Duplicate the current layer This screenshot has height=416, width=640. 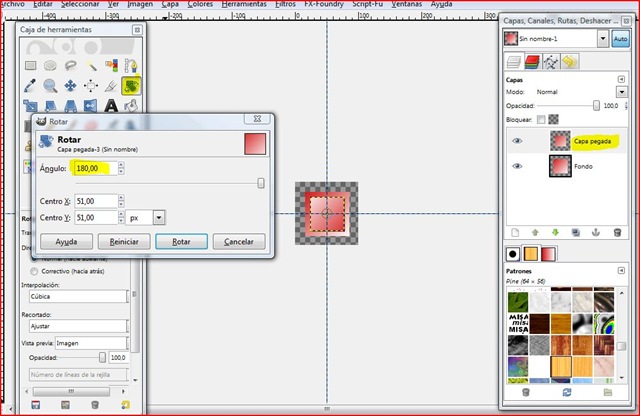(576, 233)
